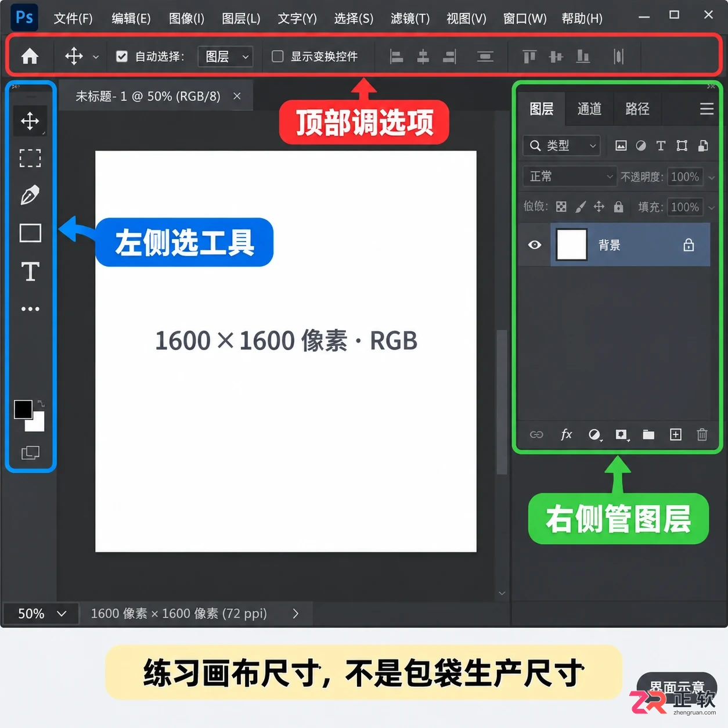Screen dimensions: 728x728
Task: Toggle adjustment layer filter
Action: coord(641,146)
